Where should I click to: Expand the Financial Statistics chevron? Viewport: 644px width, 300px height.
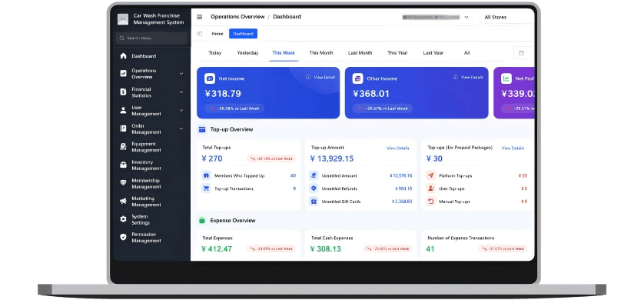[x=181, y=92]
